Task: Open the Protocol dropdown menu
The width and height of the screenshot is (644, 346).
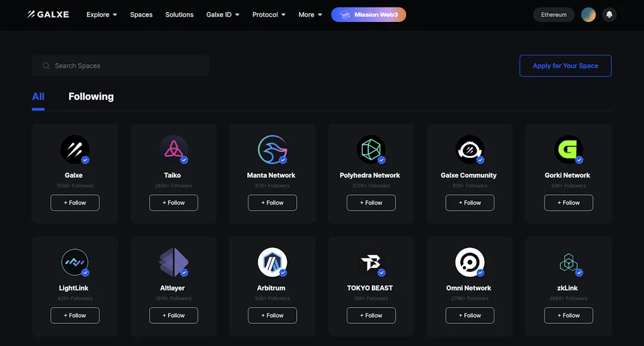Action: [x=269, y=14]
